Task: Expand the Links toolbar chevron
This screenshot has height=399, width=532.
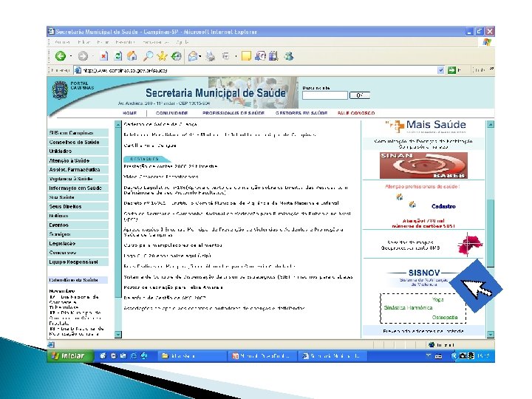Action: point(491,69)
